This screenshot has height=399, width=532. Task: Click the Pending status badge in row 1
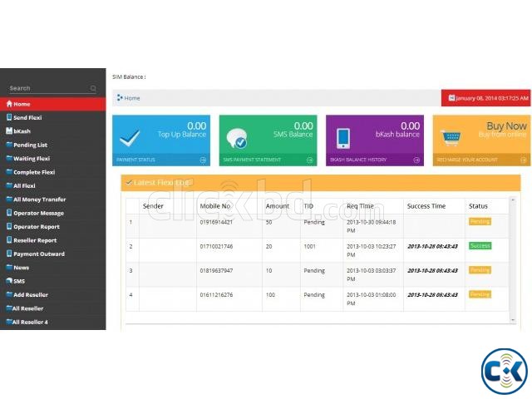coord(480,222)
